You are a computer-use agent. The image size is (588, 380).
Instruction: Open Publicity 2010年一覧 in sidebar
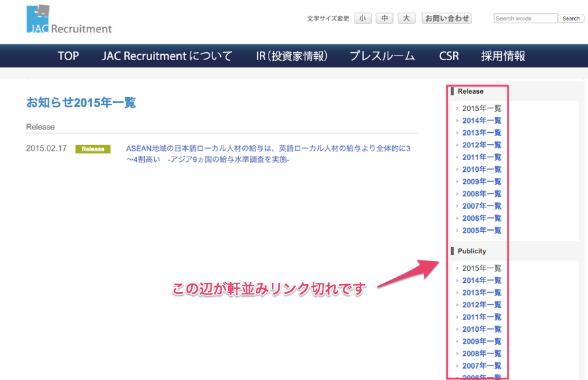pos(482,329)
